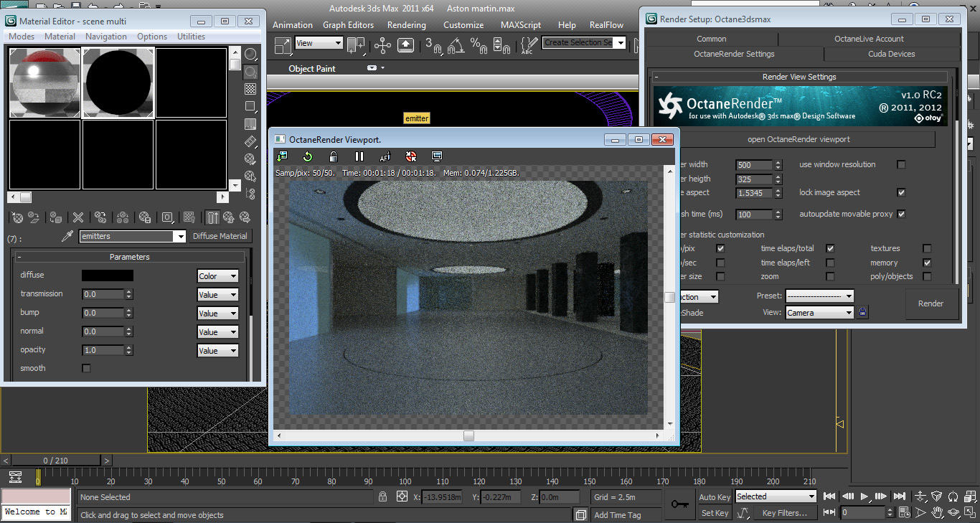
Task: Click the Set Key button
Action: pos(715,513)
